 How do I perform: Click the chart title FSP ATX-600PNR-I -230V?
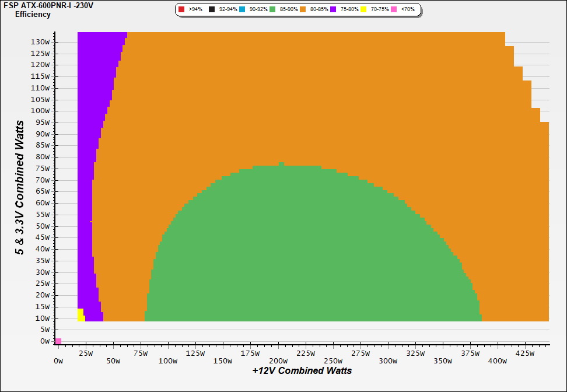click(48, 5)
